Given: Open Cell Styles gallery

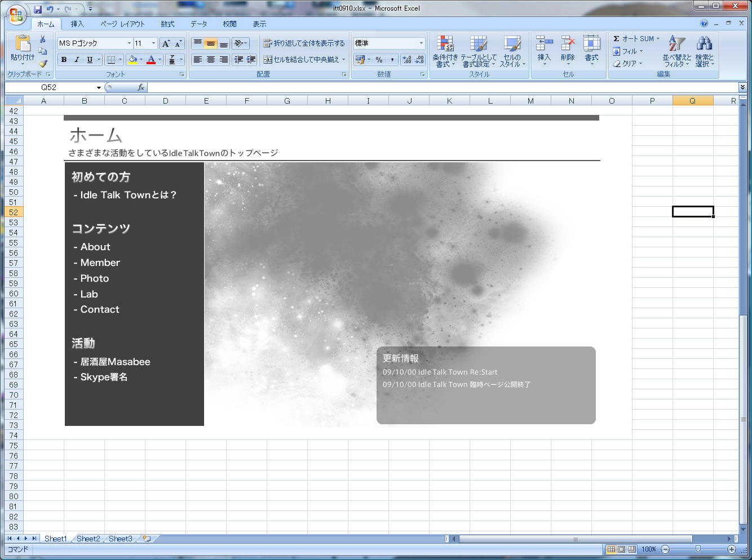Looking at the screenshot, I should pyautogui.click(x=512, y=52).
